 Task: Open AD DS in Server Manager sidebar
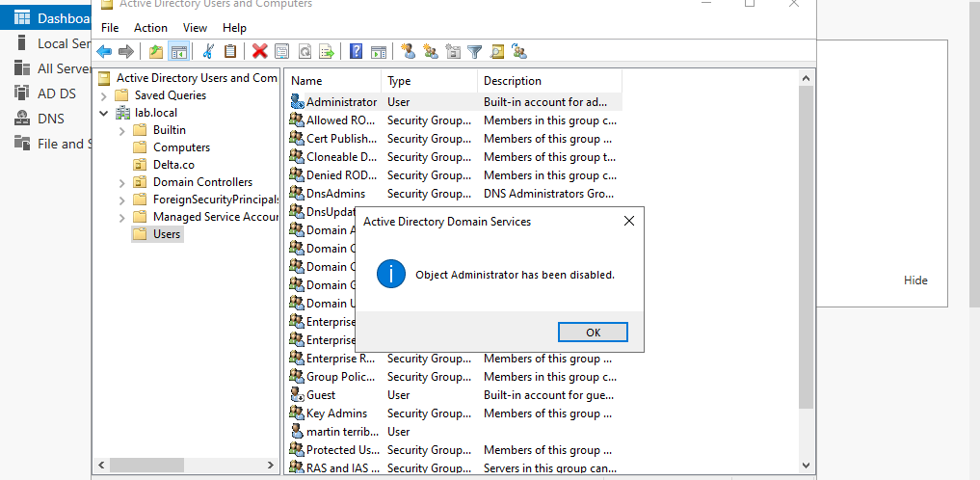click(56, 93)
